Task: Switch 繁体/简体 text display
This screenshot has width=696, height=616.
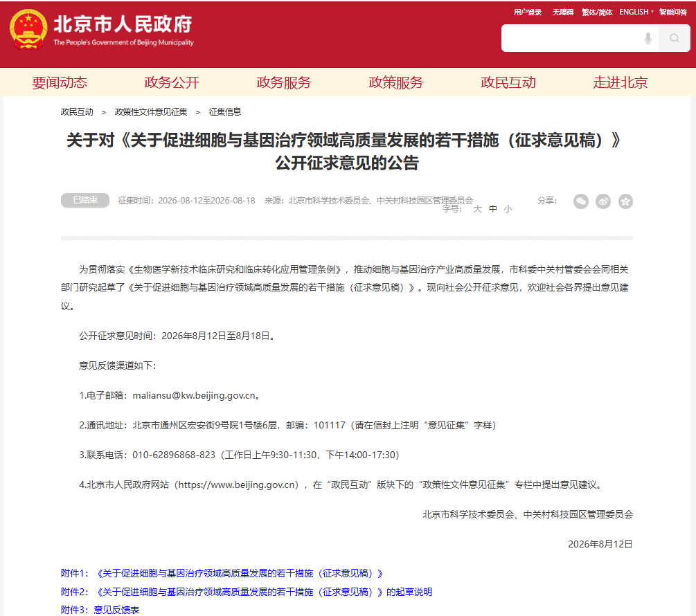Action: [x=597, y=12]
